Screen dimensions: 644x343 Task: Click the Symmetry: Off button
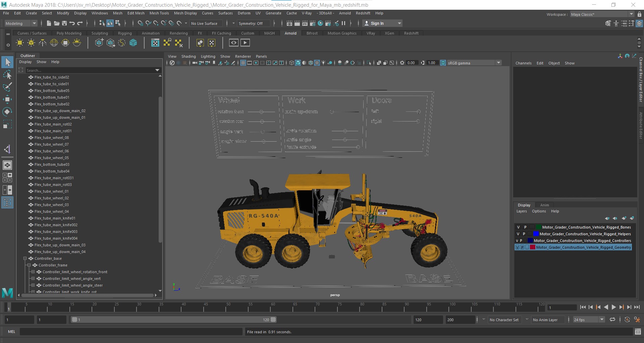click(253, 23)
